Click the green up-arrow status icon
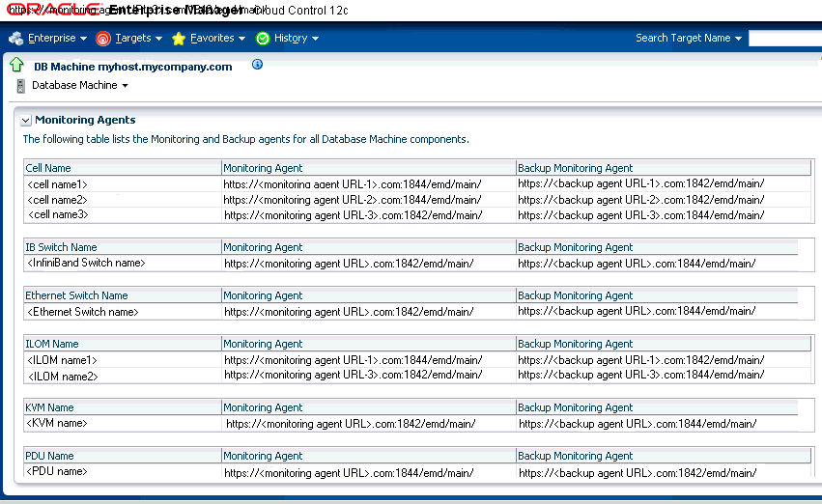 tap(16, 65)
